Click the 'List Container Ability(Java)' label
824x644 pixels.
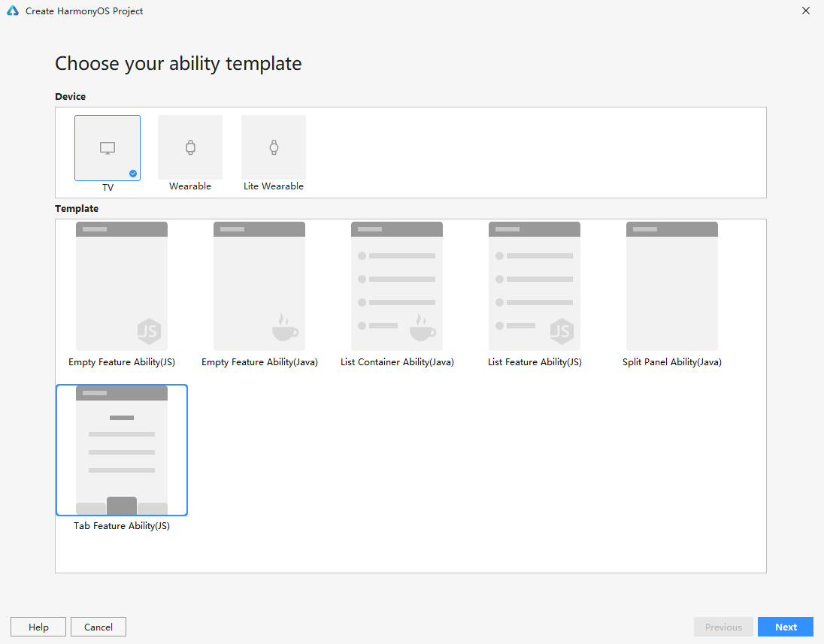point(397,362)
